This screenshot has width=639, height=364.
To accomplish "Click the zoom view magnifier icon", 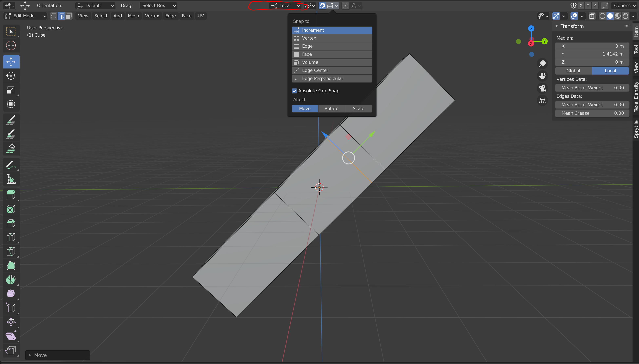I will click(x=542, y=63).
